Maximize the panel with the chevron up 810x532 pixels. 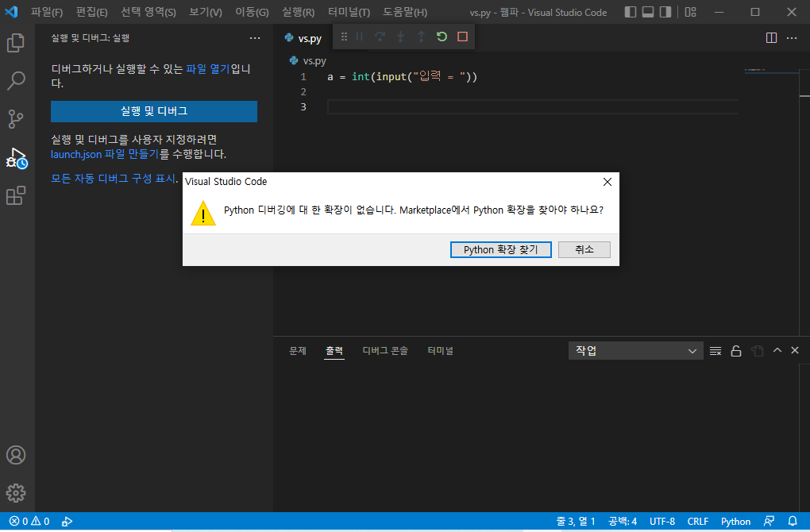tap(777, 350)
